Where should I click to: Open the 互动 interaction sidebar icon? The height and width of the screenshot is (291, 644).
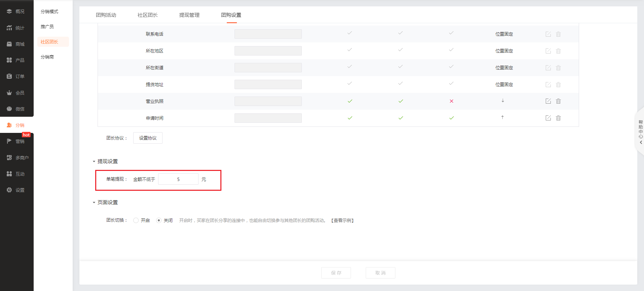[x=9, y=174]
